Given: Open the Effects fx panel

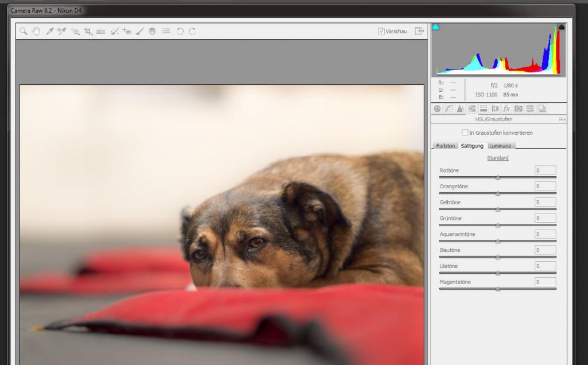Looking at the screenshot, I should click(x=506, y=108).
